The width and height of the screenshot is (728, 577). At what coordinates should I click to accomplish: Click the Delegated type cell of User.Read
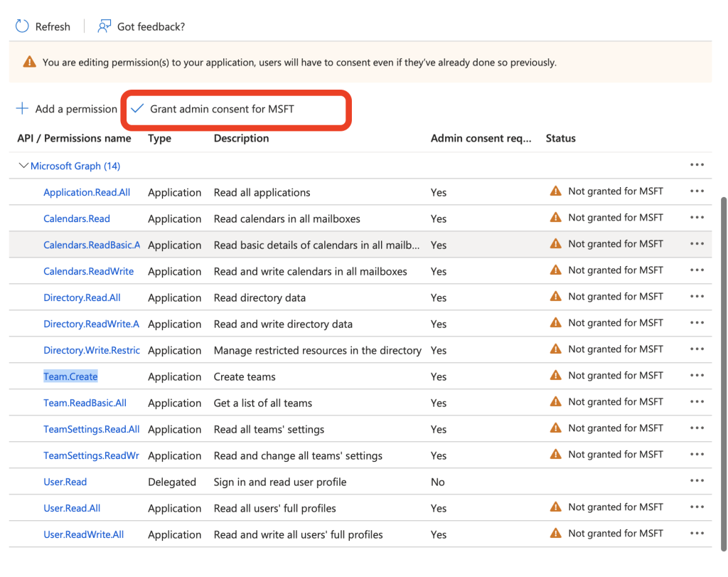172,482
